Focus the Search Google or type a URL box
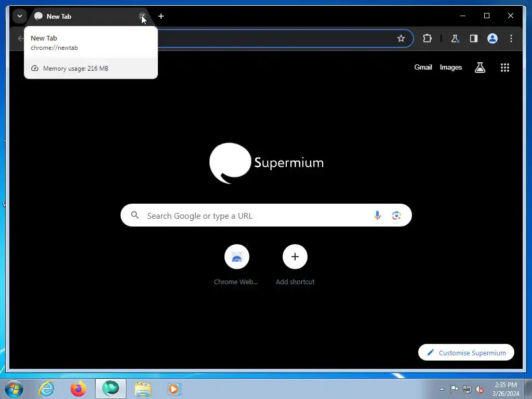The width and height of the screenshot is (532, 399). (x=266, y=215)
